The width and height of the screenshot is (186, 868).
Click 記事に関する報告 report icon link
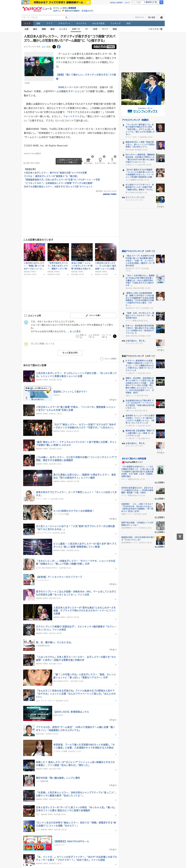coord(32,163)
